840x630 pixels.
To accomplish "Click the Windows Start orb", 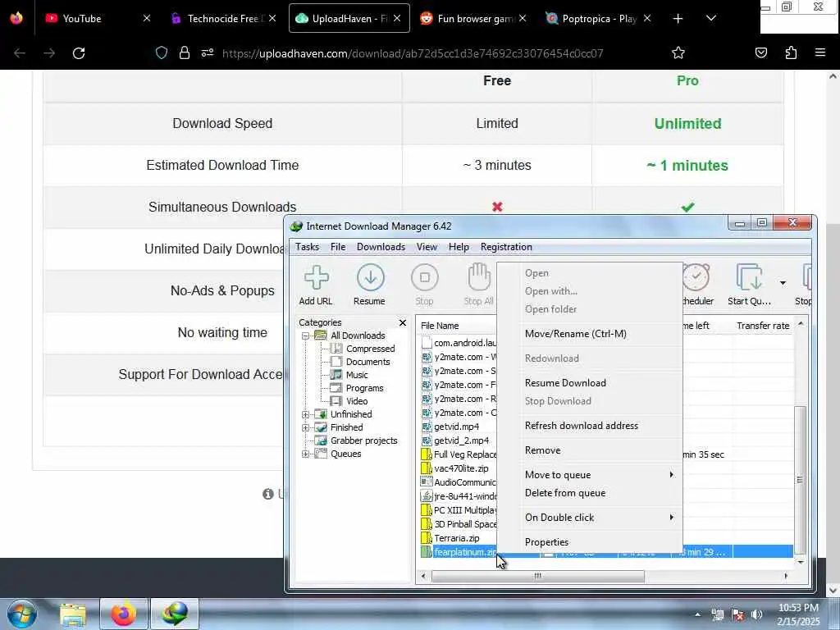I will click(x=22, y=614).
